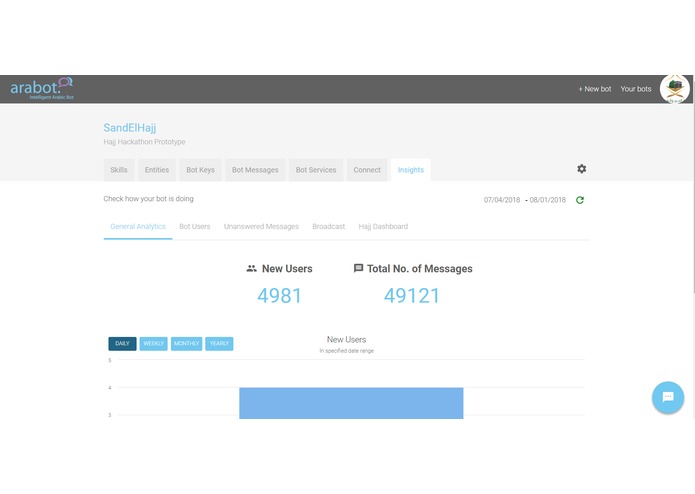Switch chart to YEARLY

click(x=219, y=344)
